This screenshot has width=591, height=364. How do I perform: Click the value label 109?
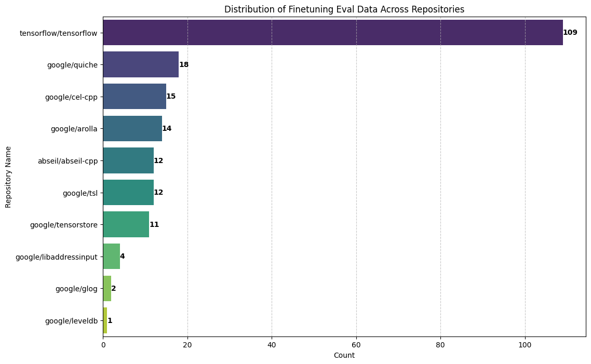(x=570, y=32)
